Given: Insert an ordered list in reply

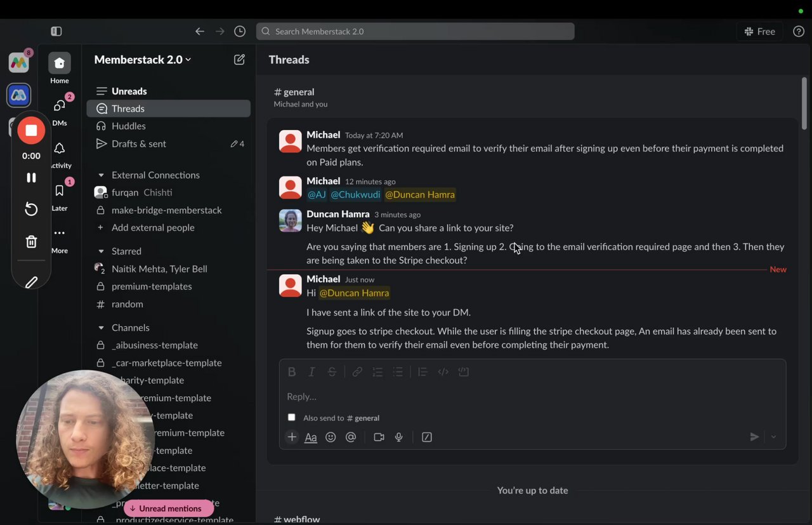Looking at the screenshot, I should click(377, 372).
